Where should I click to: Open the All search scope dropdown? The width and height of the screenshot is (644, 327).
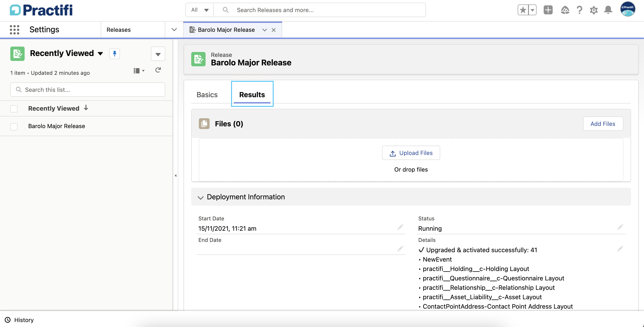point(200,10)
